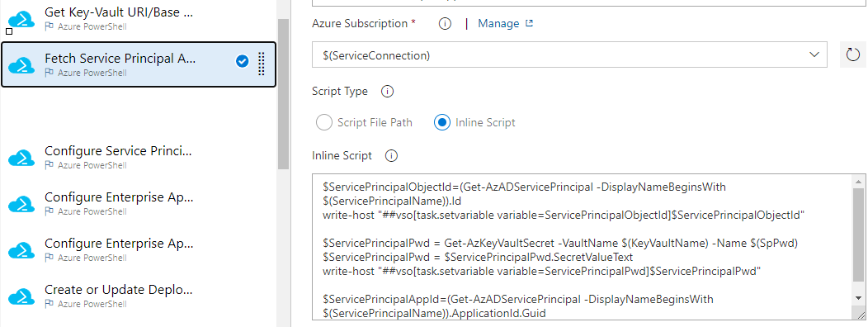Click the Script Type info icon
868x327 pixels.
(388, 92)
